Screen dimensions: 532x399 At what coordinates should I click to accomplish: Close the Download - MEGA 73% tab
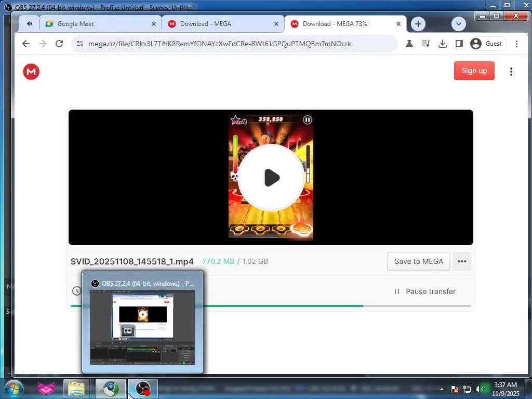pyautogui.click(x=398, y=24)
